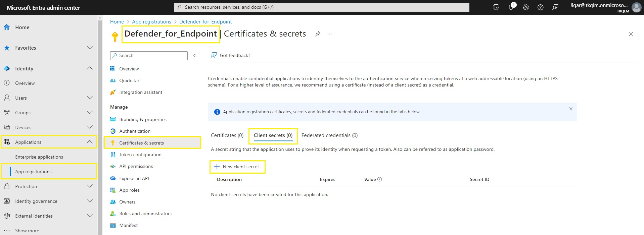Click New client secret button
Screen dimensions: 644x235
tap(237, 167)
